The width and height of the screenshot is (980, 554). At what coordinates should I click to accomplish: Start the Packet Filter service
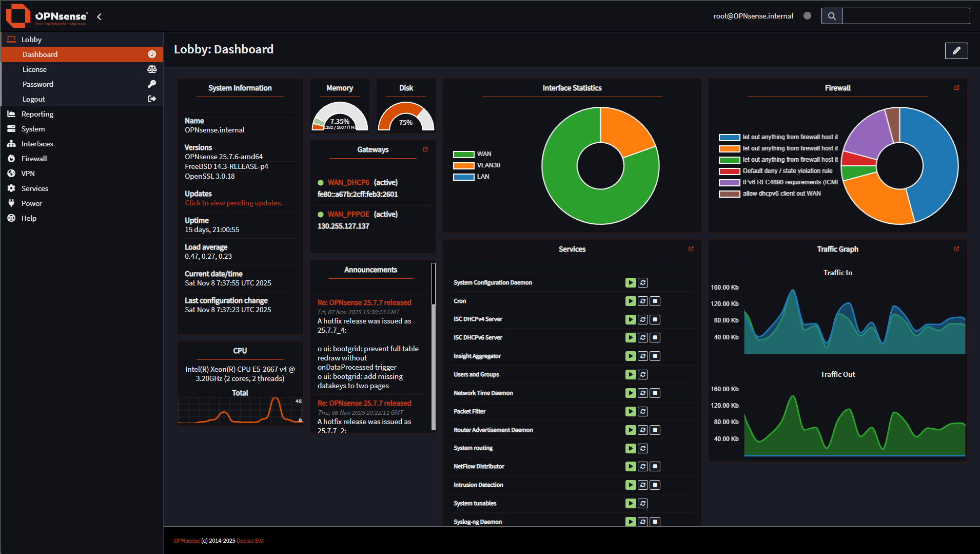pyautogui.click(x=630, y=411)
